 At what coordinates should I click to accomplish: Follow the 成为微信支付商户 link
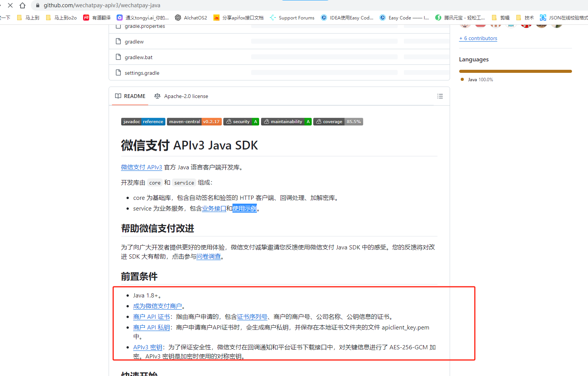click(x=157, y=306)
